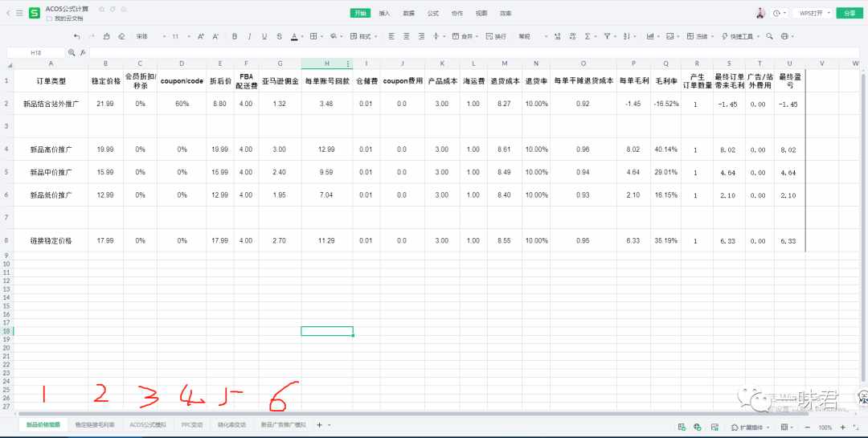Click the back arrow at top left
This screenshot has width=868, height=438.
point(8,14)
